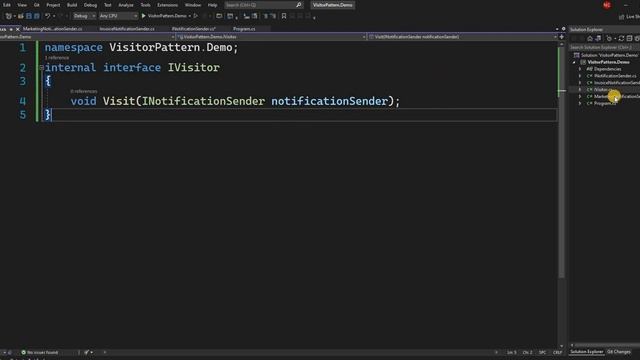Open the Edit menu
640x360 pixels.
tap(7, 5)
